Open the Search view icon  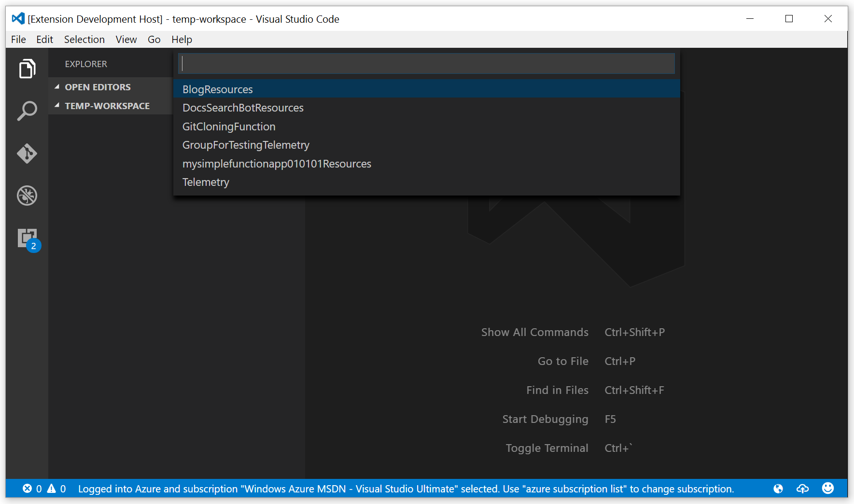(27, 111)
